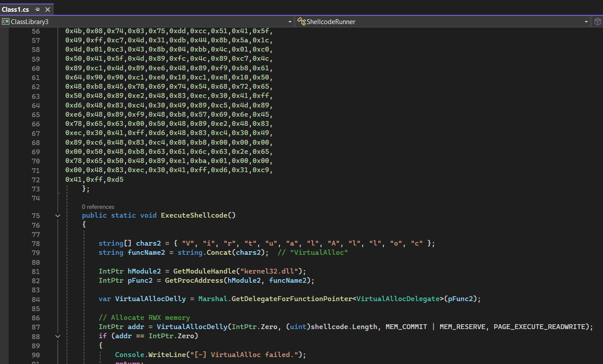Viewport: 603px width, 364px height.
Task: Close the Class1.cs tab
Action: click(x=48, y=10)
